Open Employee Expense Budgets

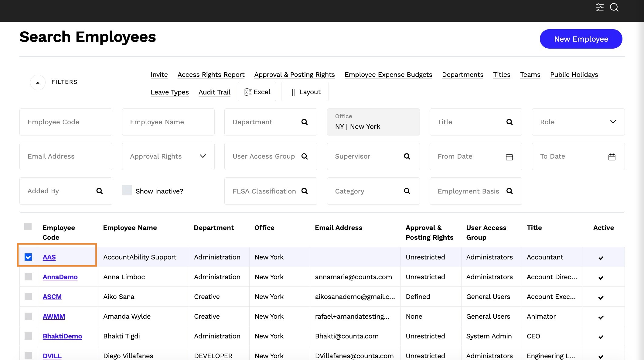388,75
